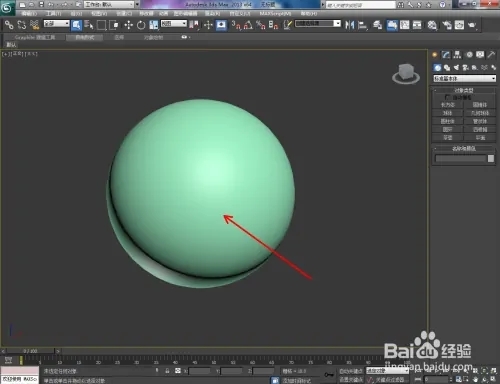Select the Unlink Selection tool
The width and height of the screenshot is (500, 384).
(22, 25)
